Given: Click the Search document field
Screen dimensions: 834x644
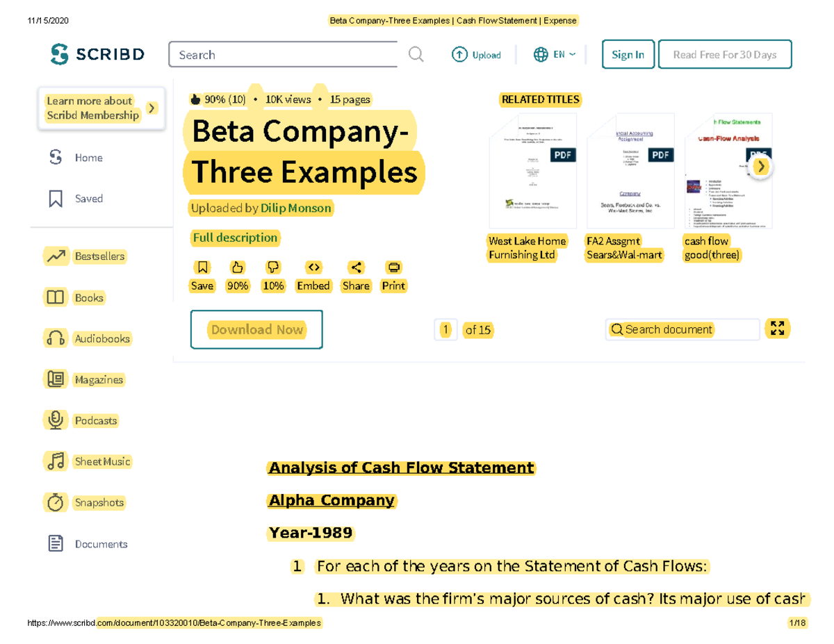Looking at the screenshot, I should pos(682,329).
